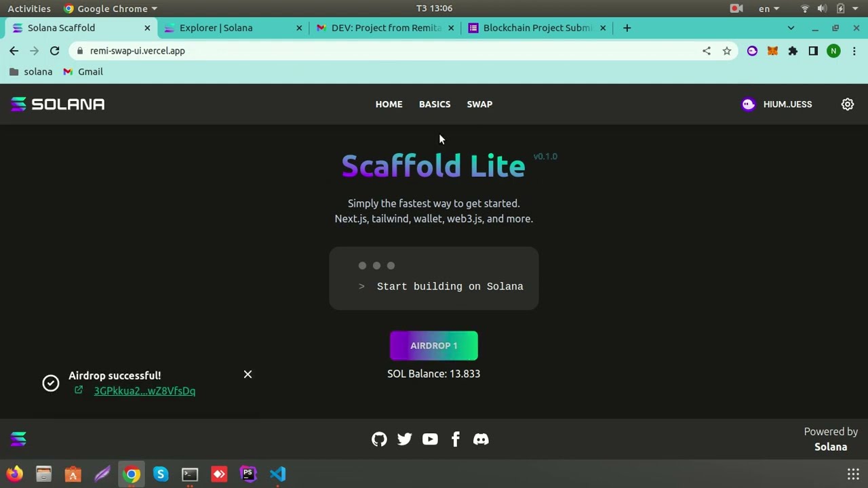The image size is (868, 488).
Task: Switch to Blockchain Project Submission tab
Action: (536, 28)
